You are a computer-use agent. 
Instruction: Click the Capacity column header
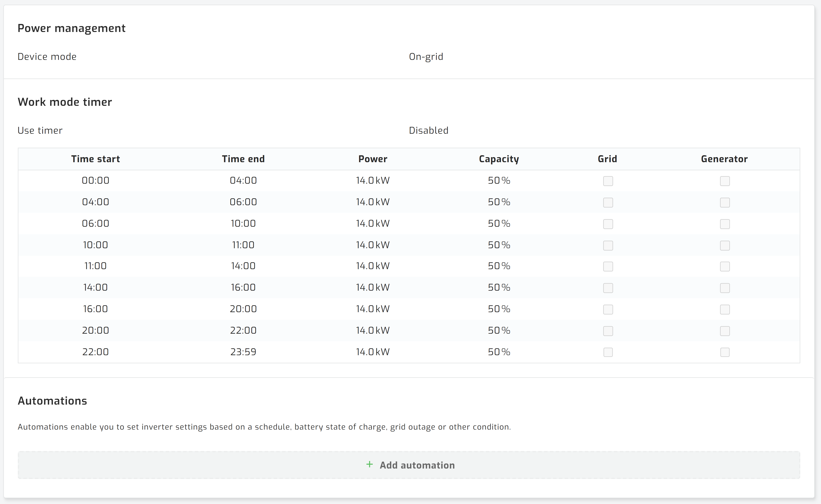point(499,159)
